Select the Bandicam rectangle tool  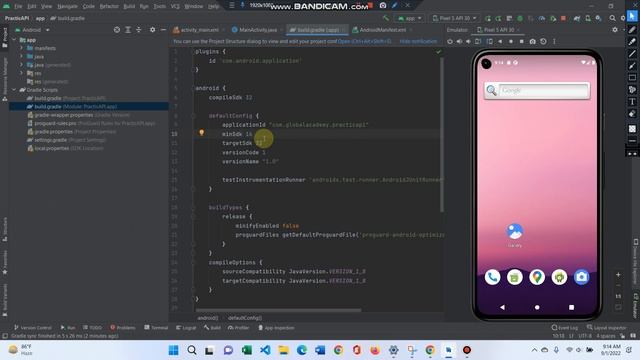pyautogui.click(x=632, y=78)
